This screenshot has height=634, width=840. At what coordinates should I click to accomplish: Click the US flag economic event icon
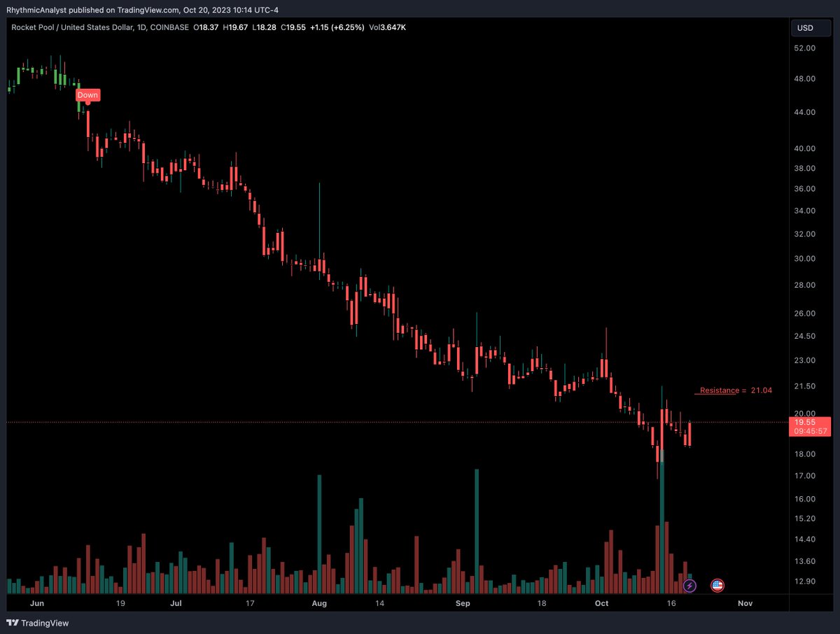point(717,585)
